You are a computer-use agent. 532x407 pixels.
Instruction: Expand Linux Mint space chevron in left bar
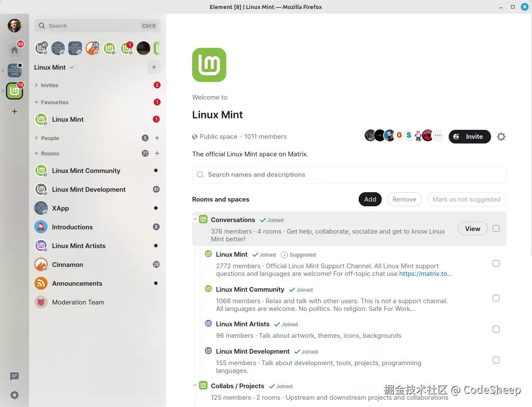(3, 91)
